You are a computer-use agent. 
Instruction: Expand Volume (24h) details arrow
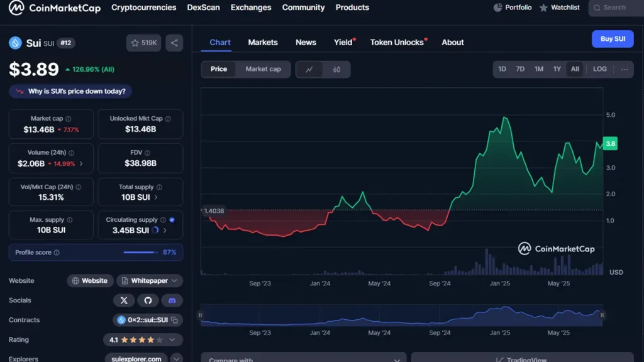81,164
